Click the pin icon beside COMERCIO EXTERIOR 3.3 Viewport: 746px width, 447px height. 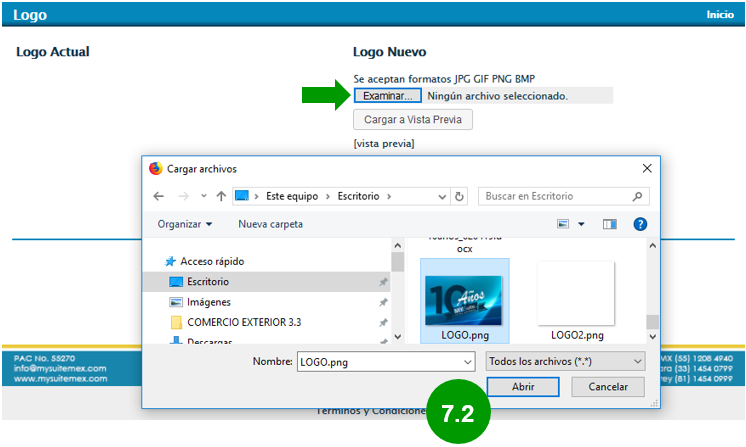point(383,323)
